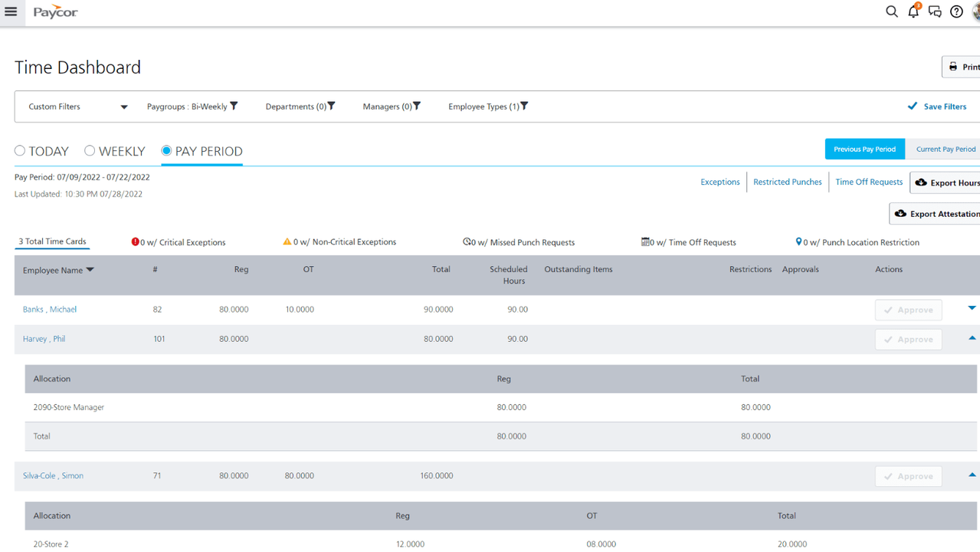Click the search magnifier icon
The image size is (980, 552).
[891, 11]
